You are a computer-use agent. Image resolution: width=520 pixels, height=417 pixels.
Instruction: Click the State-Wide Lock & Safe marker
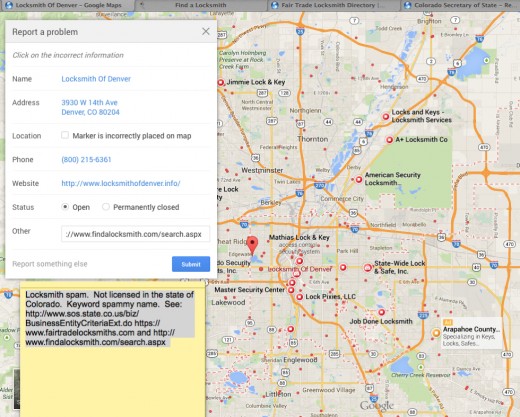[367, 268]
